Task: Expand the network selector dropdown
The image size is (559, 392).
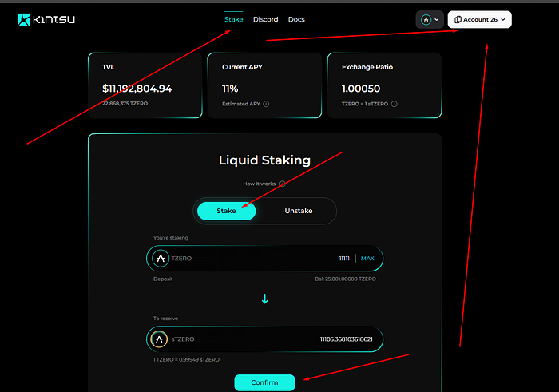Action: coord(430,20)
